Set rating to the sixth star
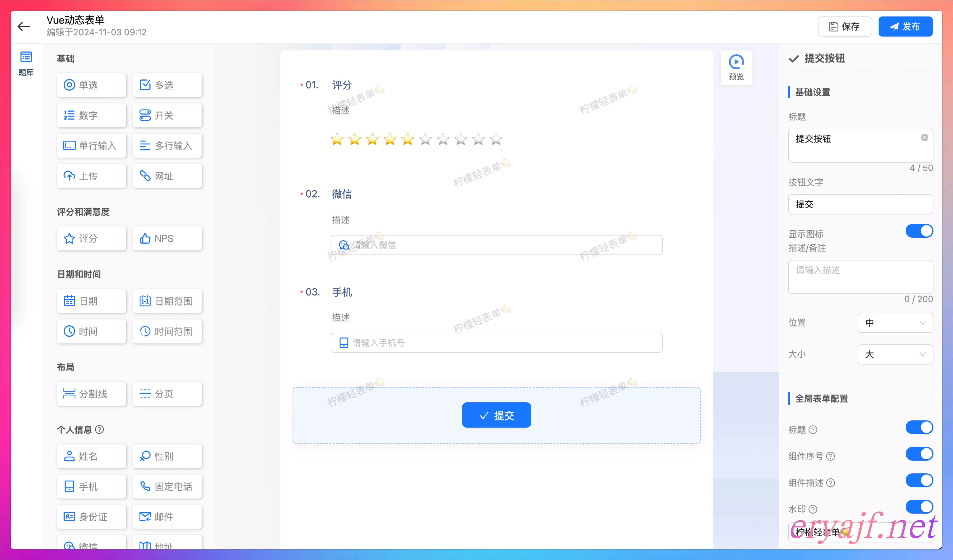The image size is (953, 560). 425,139
